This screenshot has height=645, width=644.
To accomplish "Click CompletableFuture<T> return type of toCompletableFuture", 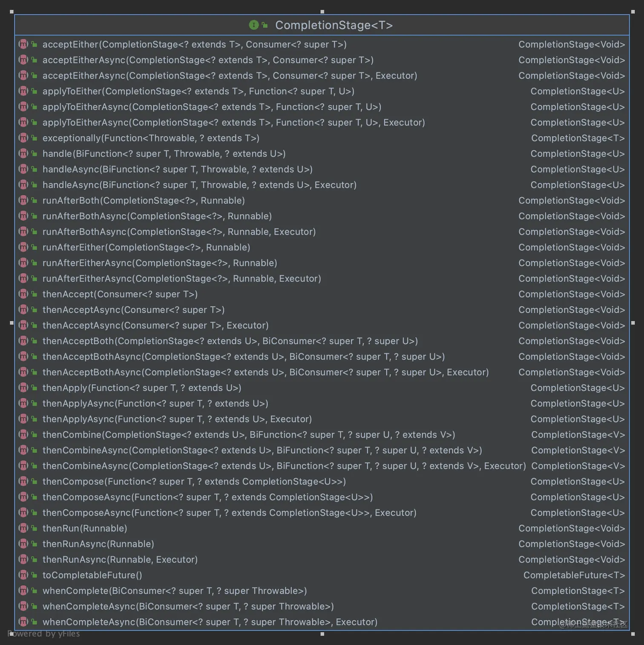I will [x=574, y=575].
